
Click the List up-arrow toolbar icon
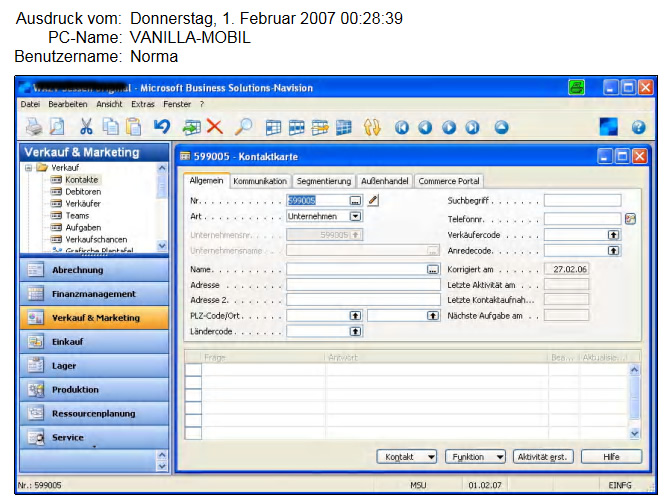point(502,127)
